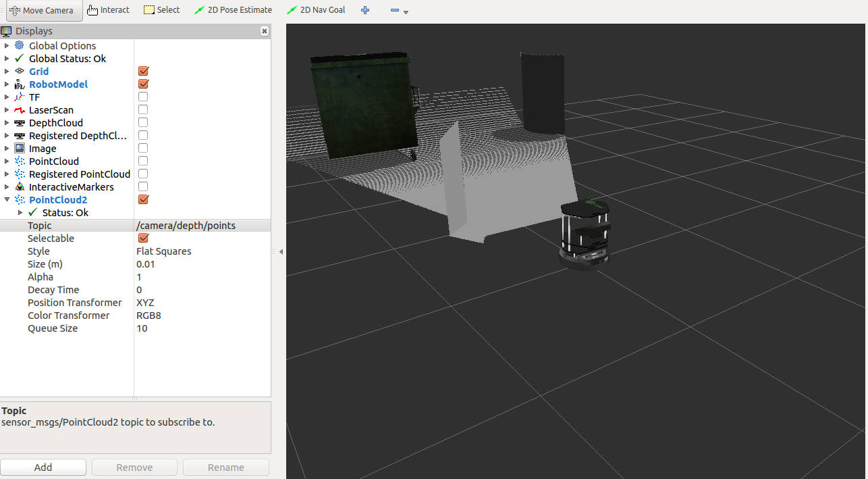Toggle the Selectable property of PointCloud2
This screenshot has width=868, height=479.
[142, 238]
